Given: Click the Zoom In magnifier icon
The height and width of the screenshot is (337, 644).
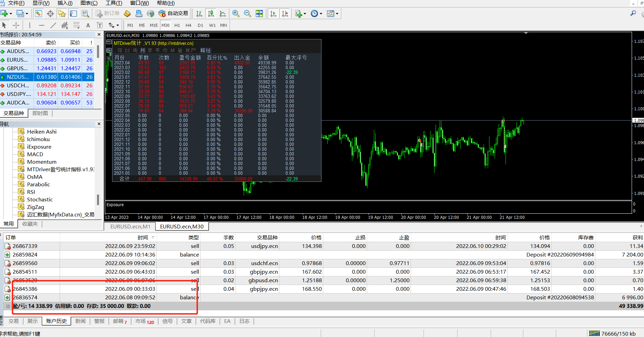Looking at the screenshot, I should (x=236, y=14).
